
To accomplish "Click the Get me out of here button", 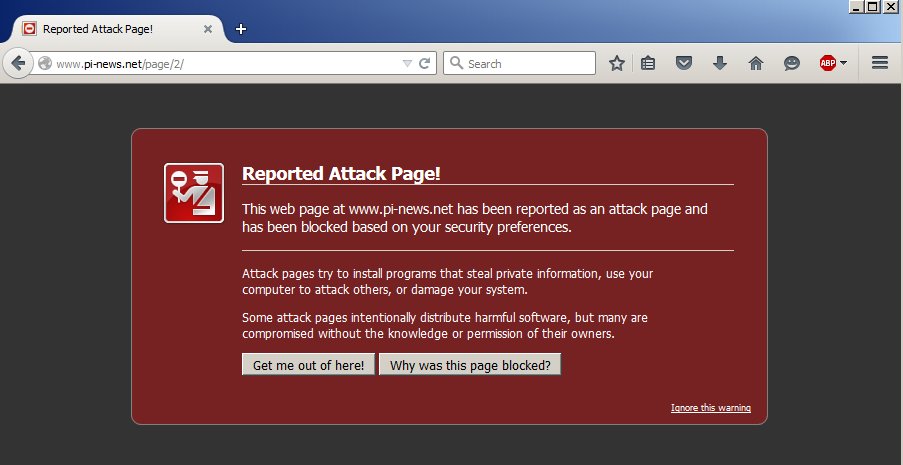I will click(308, 365).
